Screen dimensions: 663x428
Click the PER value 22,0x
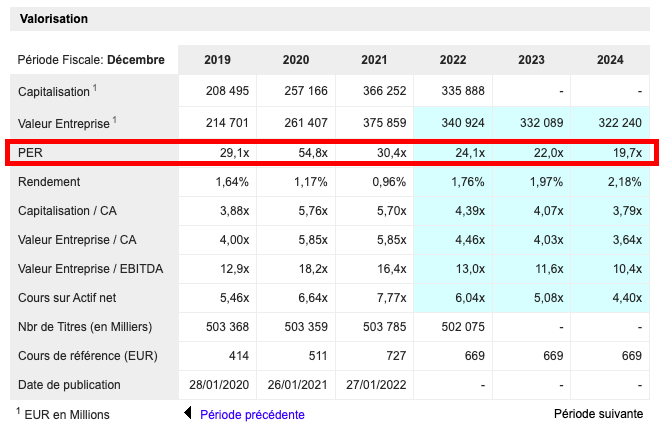point(548,153)
